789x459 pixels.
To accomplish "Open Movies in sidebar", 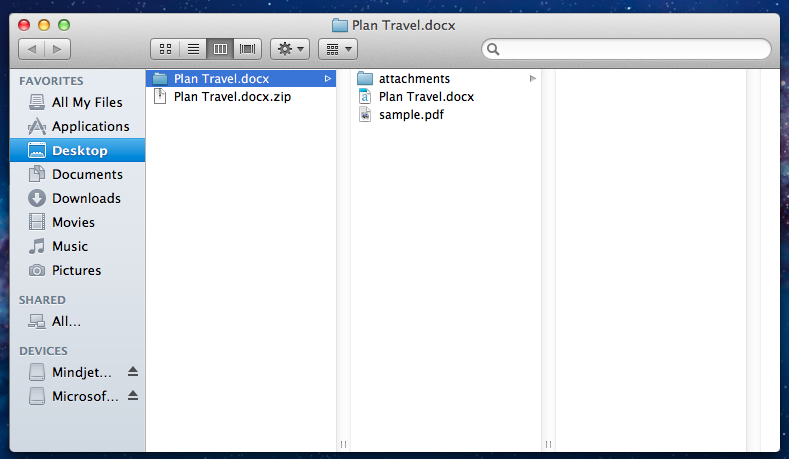I will tap(77, 222).
